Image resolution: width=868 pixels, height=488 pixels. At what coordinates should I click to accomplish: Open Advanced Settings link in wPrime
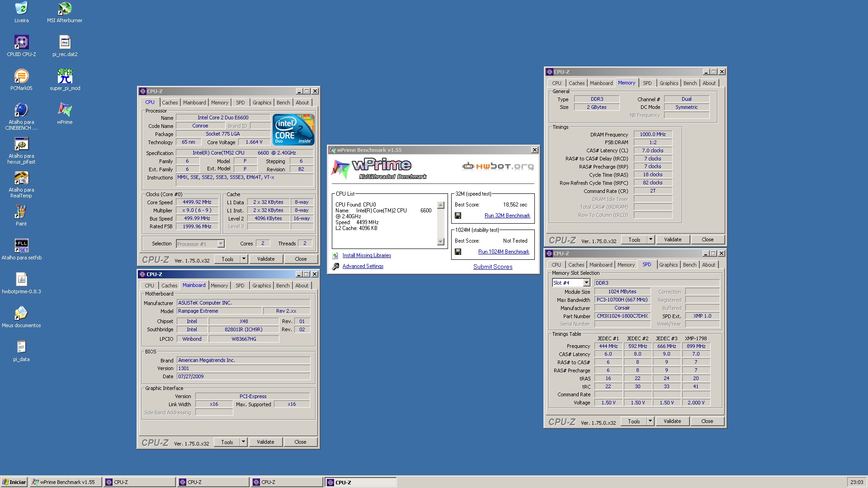click(x=363, y=267)
